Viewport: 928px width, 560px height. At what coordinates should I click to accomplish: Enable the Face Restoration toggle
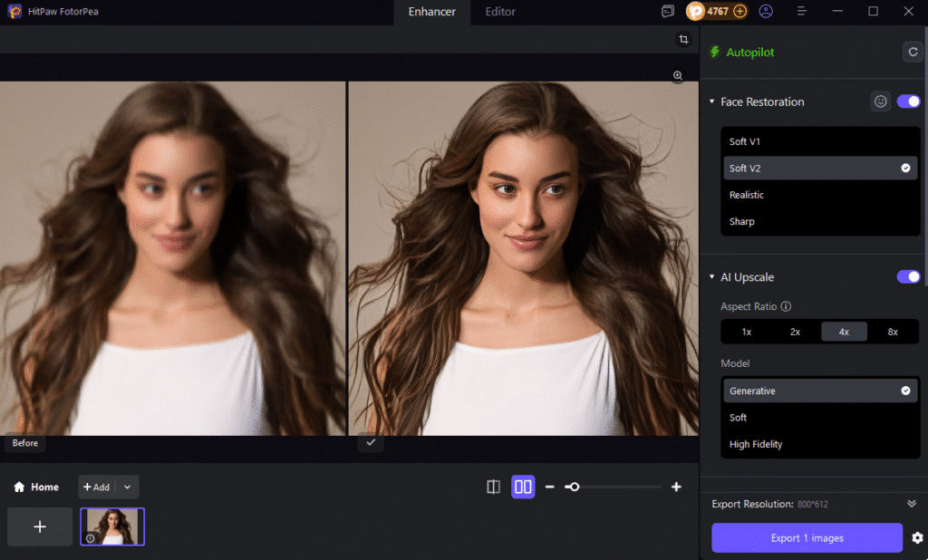pos(907,101)
